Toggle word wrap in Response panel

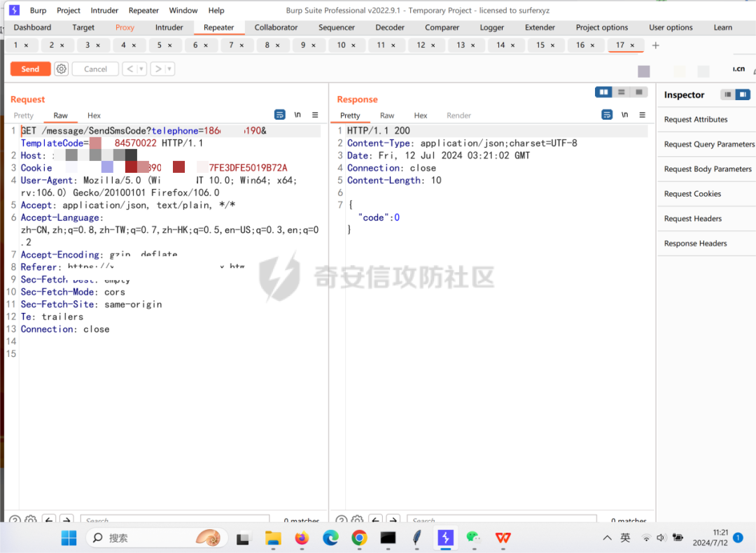pos(607,115)
